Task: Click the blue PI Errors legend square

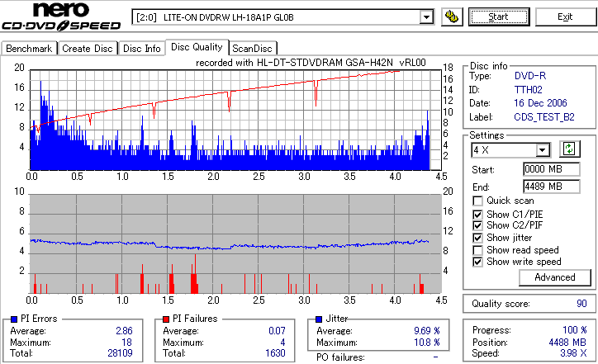Action: coord(14,319)
